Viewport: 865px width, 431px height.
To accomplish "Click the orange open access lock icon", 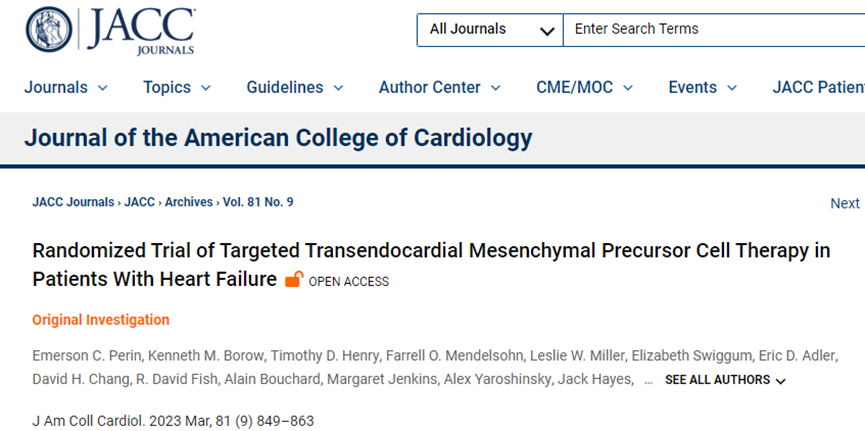I will tap(294, 280).
